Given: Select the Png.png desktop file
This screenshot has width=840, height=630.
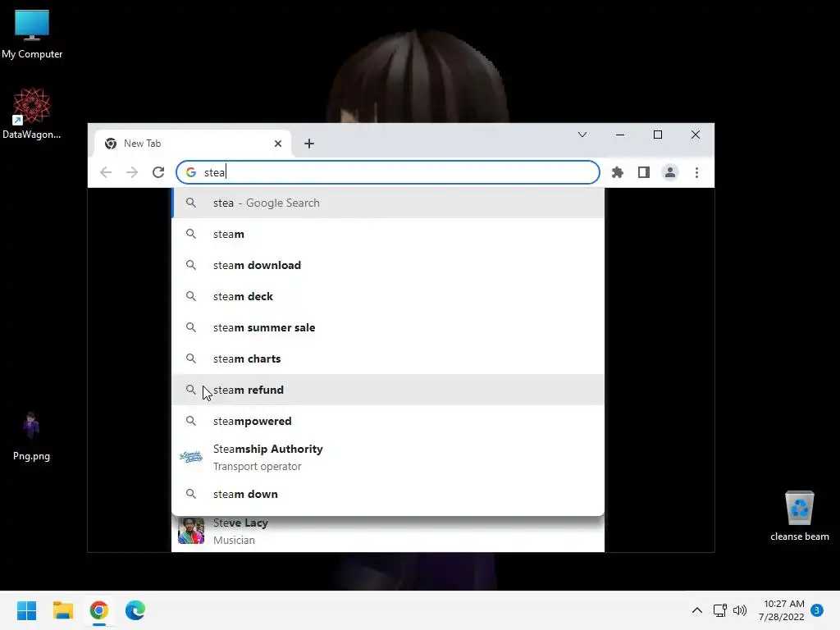Looking at the screenshot, I should coord(31,436).
